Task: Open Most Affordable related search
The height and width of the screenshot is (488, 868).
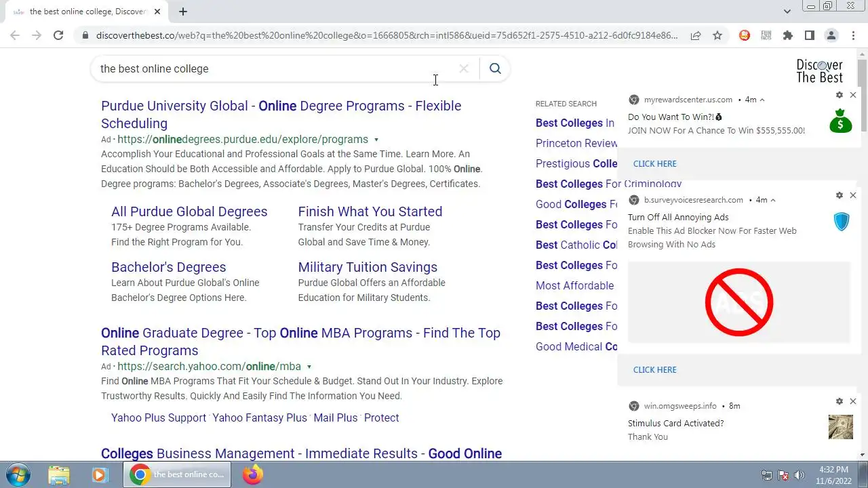Action: (x=575, y=285)
